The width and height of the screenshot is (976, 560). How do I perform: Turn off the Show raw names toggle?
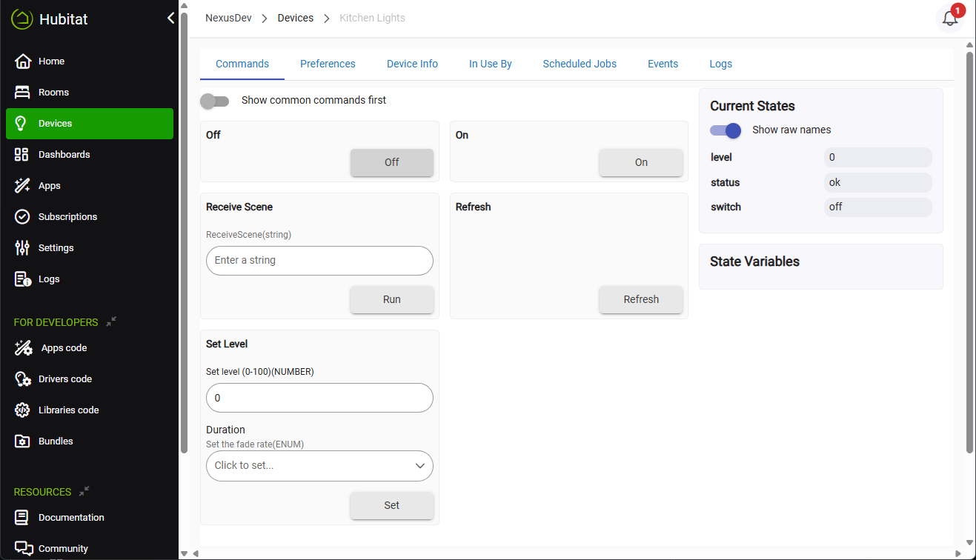[x=725, y=130]
